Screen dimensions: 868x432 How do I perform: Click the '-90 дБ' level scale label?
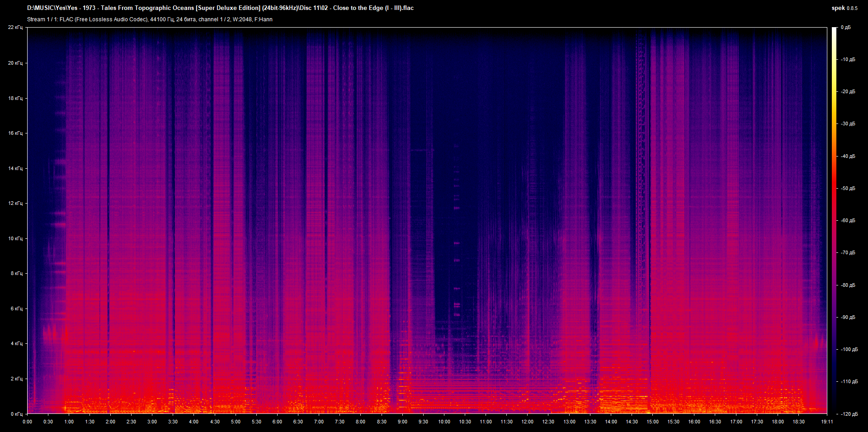tap(848, 318)
